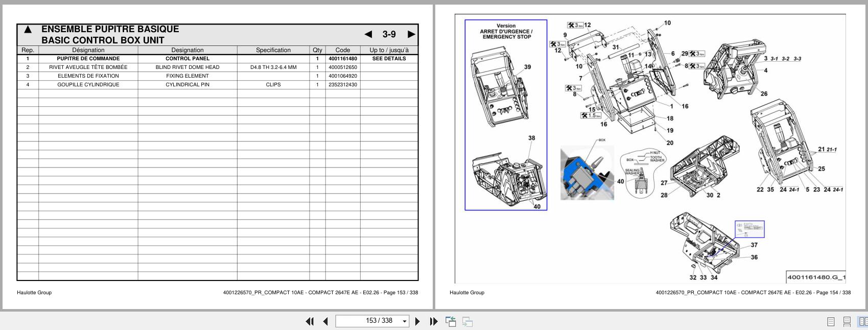Go to the next page
Image resolution: width=868 pixels, height=330 pixels.
click(x=417, y=321)
